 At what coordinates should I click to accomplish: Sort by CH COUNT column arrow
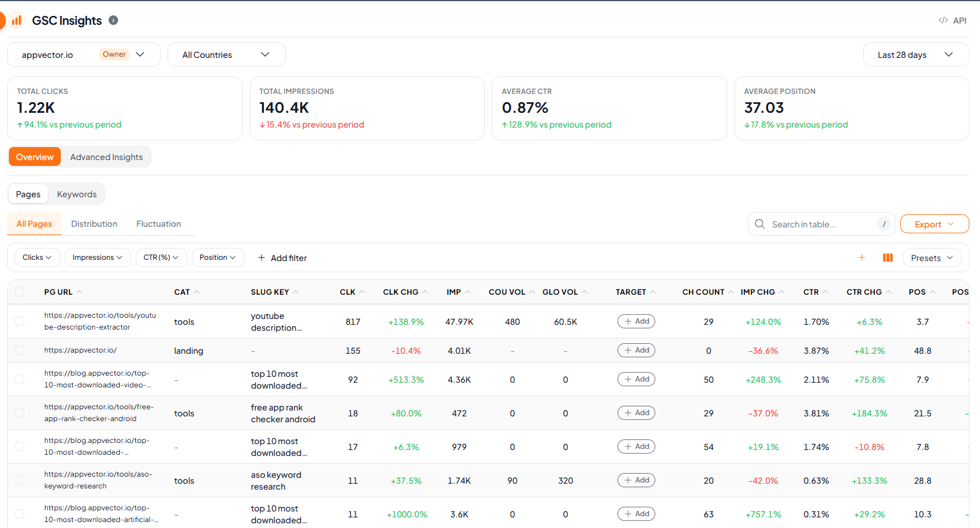(731, 292)
